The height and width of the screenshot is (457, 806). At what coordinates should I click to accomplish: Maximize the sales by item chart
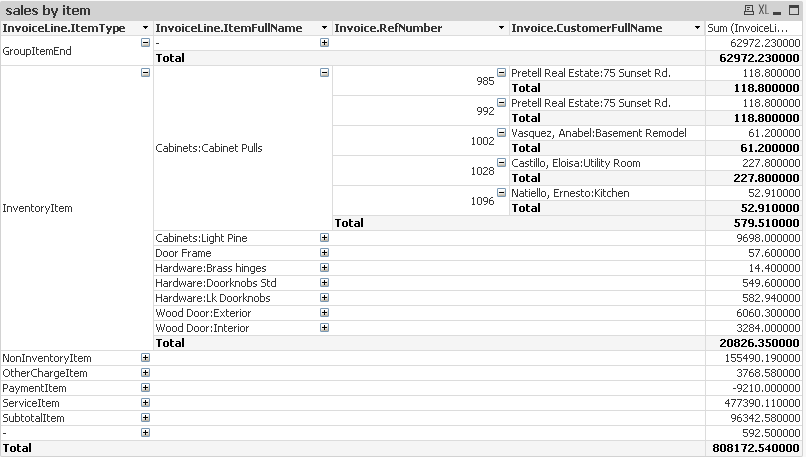tap(792, 10)
